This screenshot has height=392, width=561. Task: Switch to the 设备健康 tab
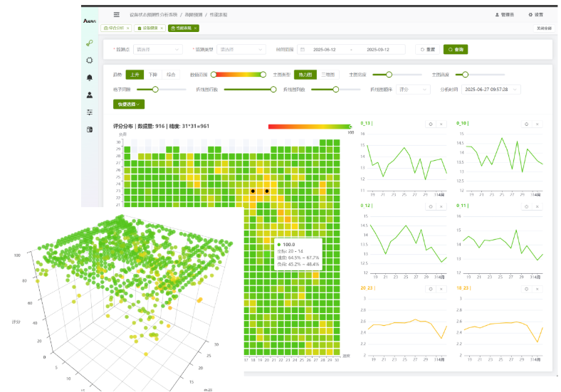click(147, 28)
